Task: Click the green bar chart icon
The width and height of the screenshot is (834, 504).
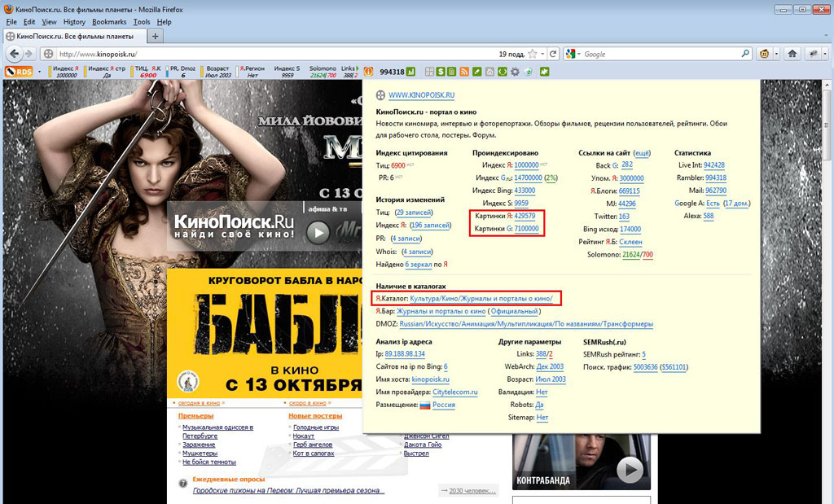Action: (411, 72)
